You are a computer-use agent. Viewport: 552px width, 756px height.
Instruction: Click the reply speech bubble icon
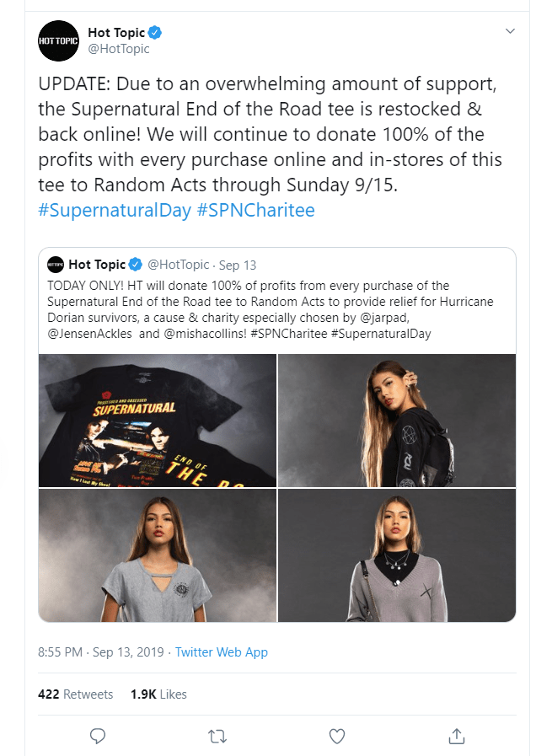point(98,736)
